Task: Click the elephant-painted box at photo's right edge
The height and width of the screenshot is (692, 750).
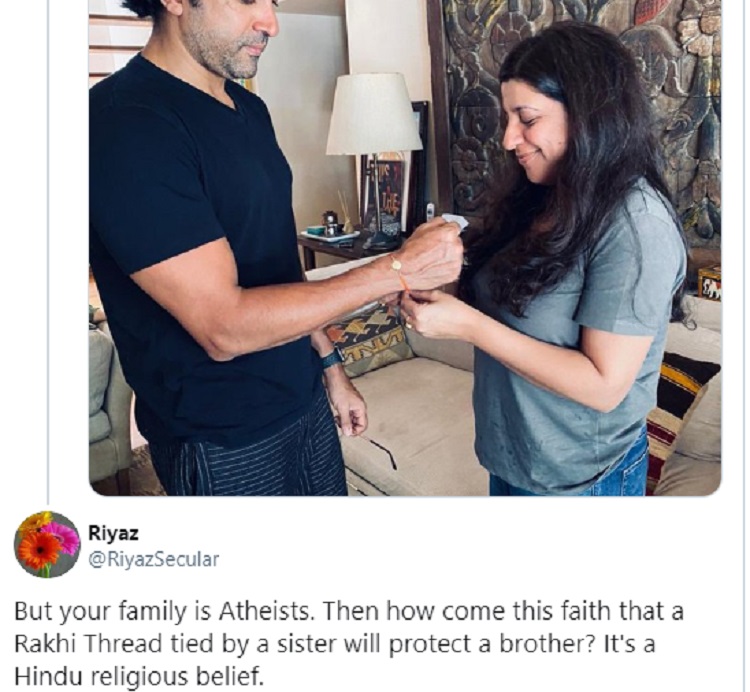Action: [x=709, y=283]
